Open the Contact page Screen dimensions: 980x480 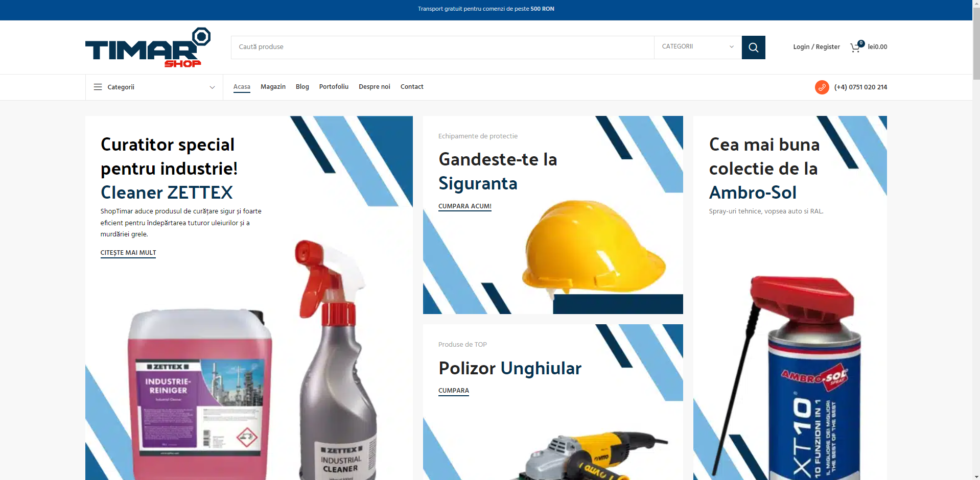[411, 86]
